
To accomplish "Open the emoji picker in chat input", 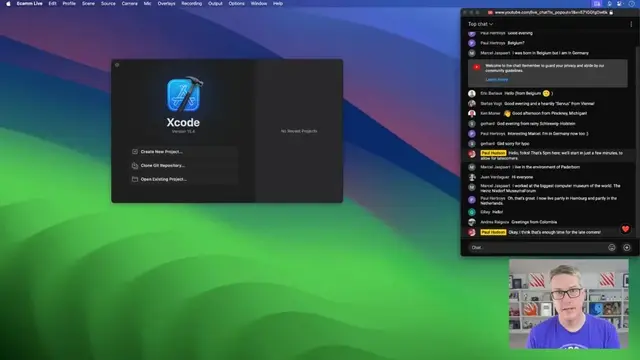I will (611, 247).
